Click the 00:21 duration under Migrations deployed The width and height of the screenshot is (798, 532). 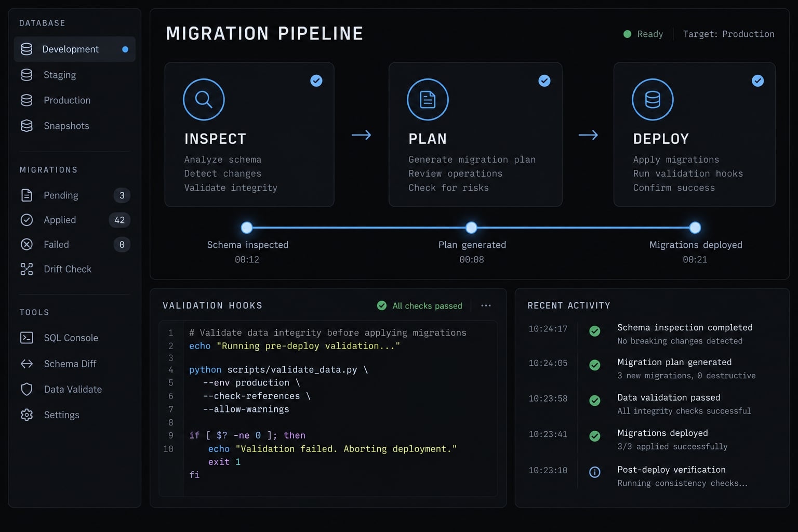(695, 259)
